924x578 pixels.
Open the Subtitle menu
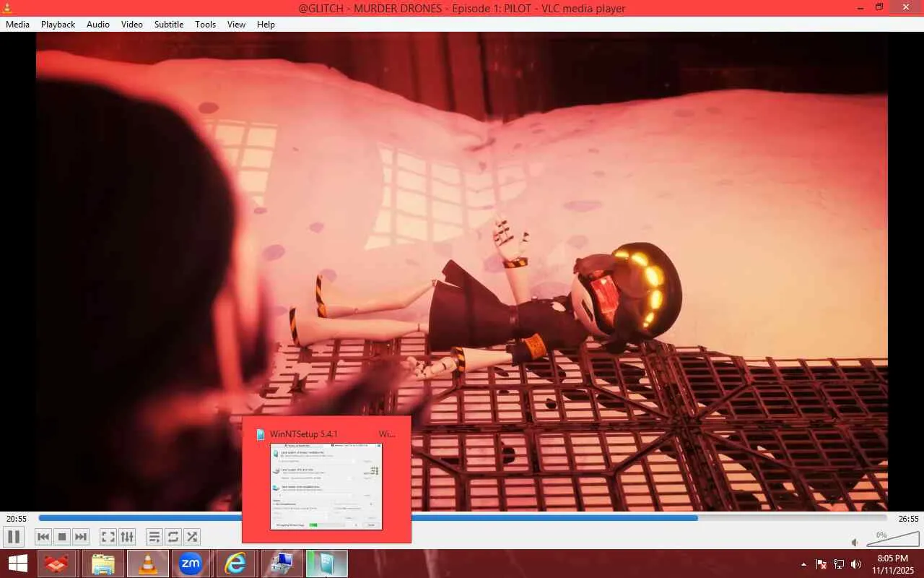(x=169, y=25)
